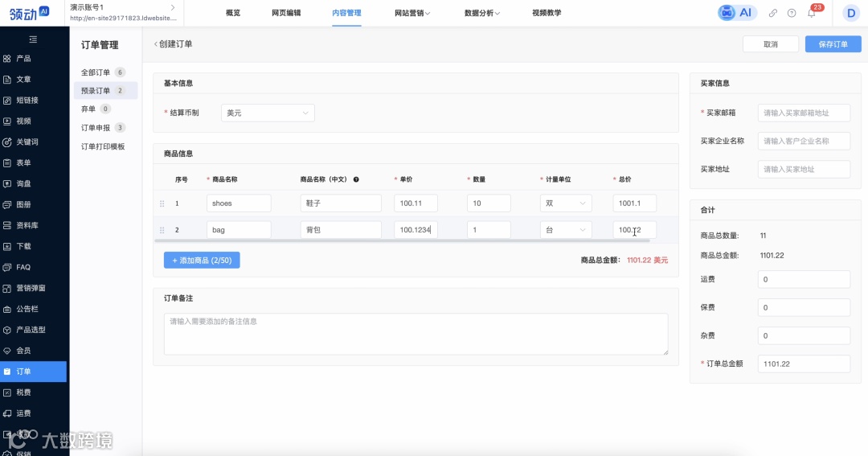Switch to 网页编辑 tab

[286, 13]
